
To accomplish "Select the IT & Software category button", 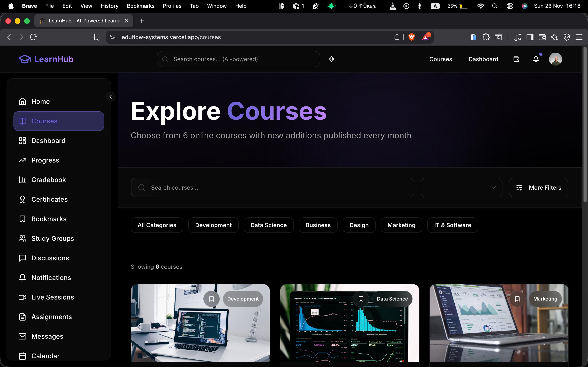I will [x=452, y=225].
